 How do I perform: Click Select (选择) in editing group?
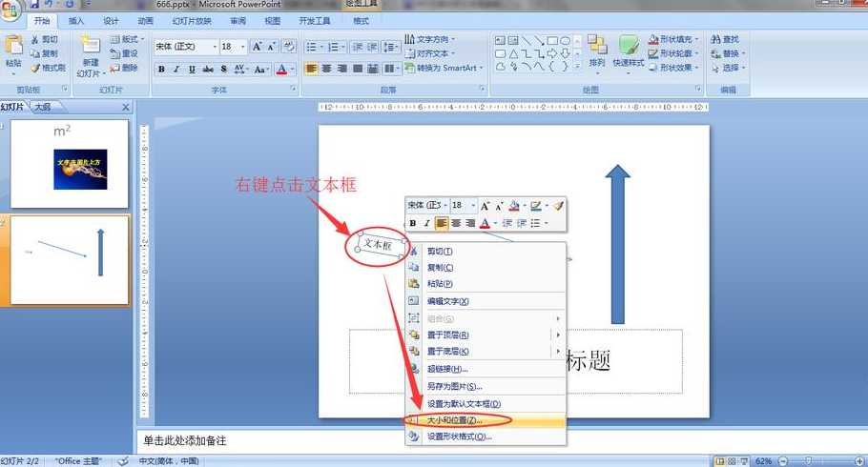tap(728, 68)
